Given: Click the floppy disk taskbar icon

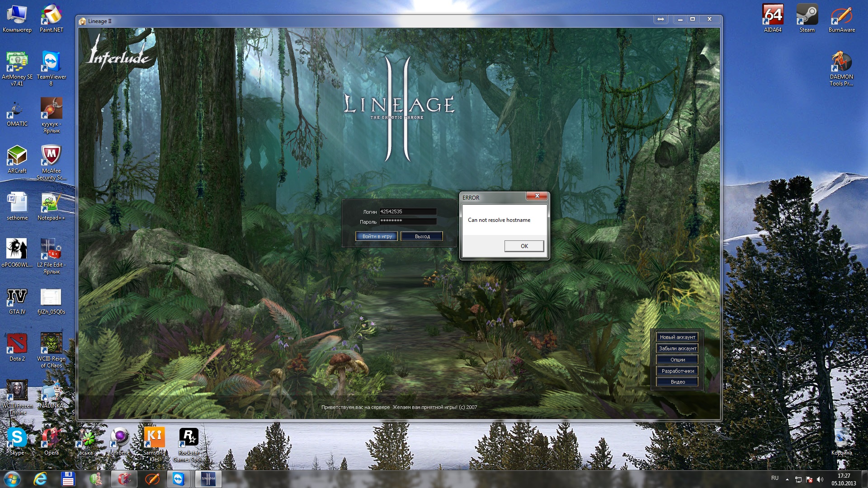Looking at the screenshot, I should pyautogui.click(x=68, y=479).
